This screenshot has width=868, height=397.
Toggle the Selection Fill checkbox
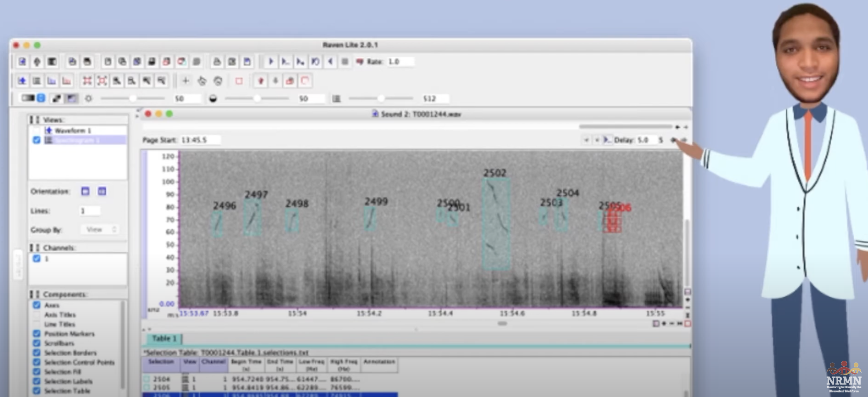point(37,372)
